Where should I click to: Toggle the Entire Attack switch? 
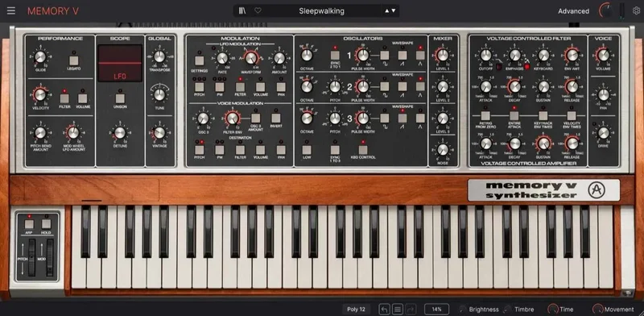pyautogui.click(x=514, y=116)
